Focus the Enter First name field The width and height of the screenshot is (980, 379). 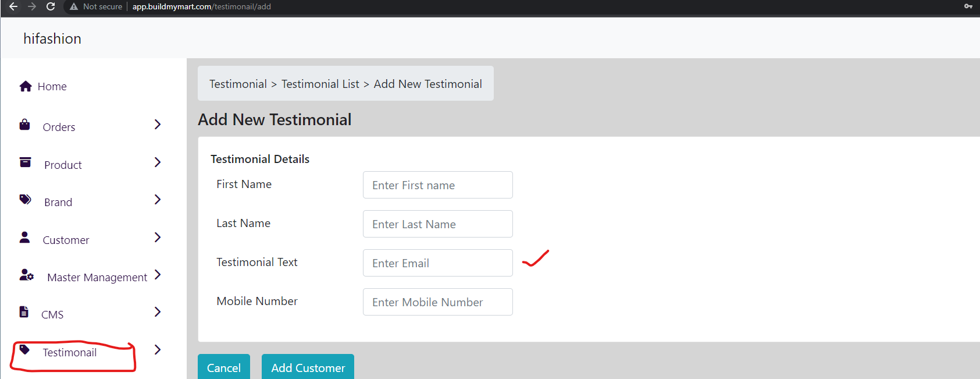coord(438,185)
